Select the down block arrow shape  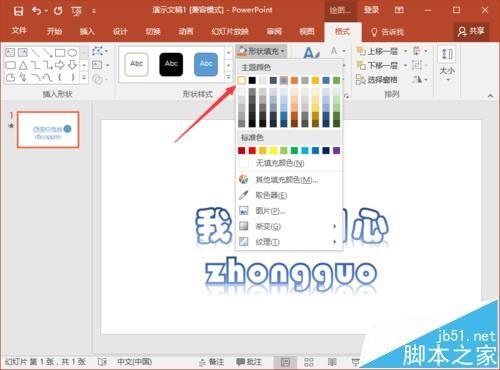coord(72,65)
